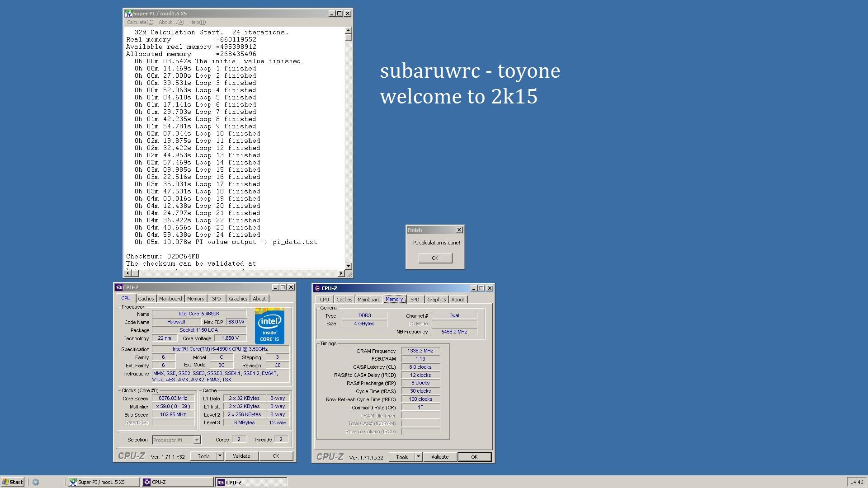The height and width of the screenshot is (488, 868).
Task: Click Super PI horizontal scrollbar right arrow
Action: click(x=341, y=273)
